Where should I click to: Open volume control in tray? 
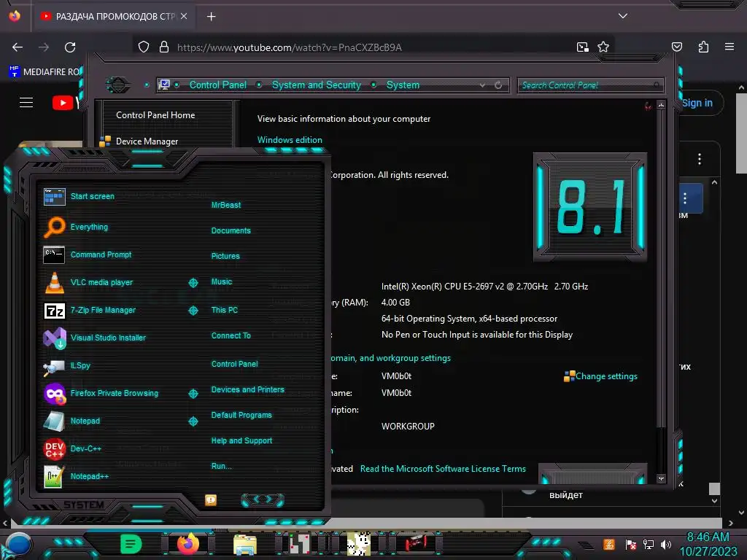[665, 544]
